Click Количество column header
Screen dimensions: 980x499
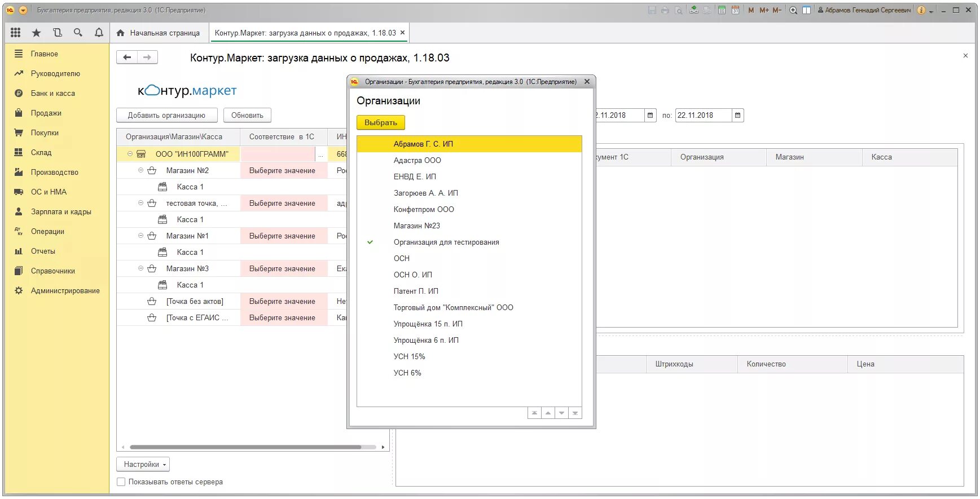[792, 364]
